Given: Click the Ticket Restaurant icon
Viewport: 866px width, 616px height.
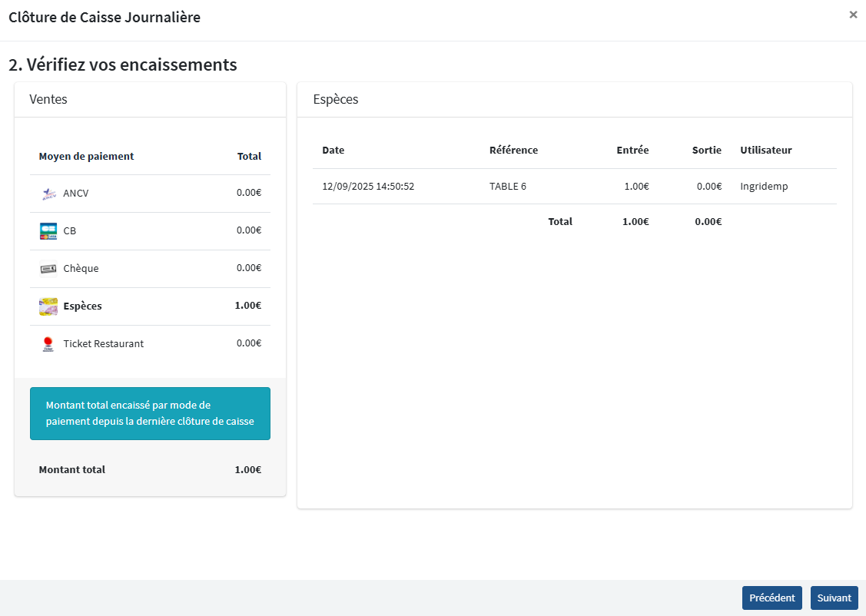Looking at the screenshot, I should click(x=48, y=344).
